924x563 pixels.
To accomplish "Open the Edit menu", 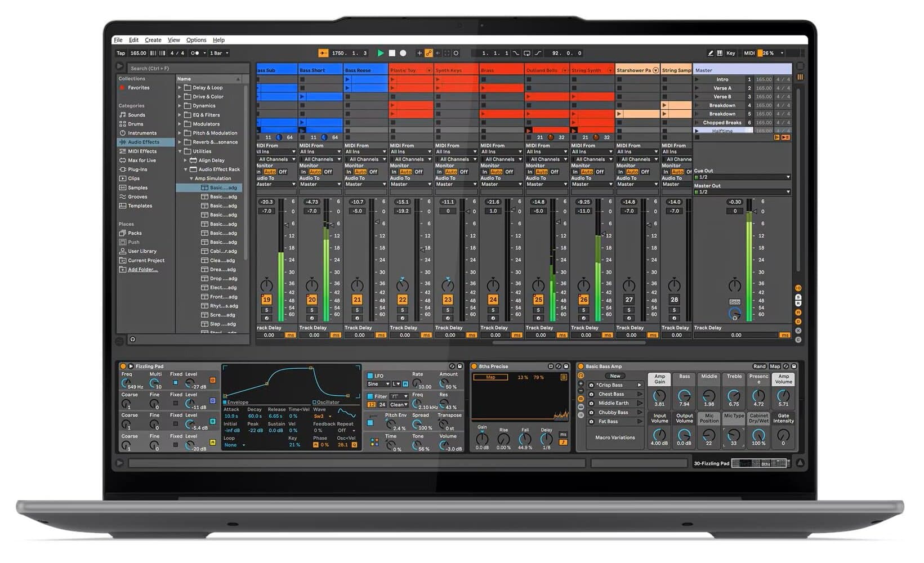I will click(x=133, y=40).
